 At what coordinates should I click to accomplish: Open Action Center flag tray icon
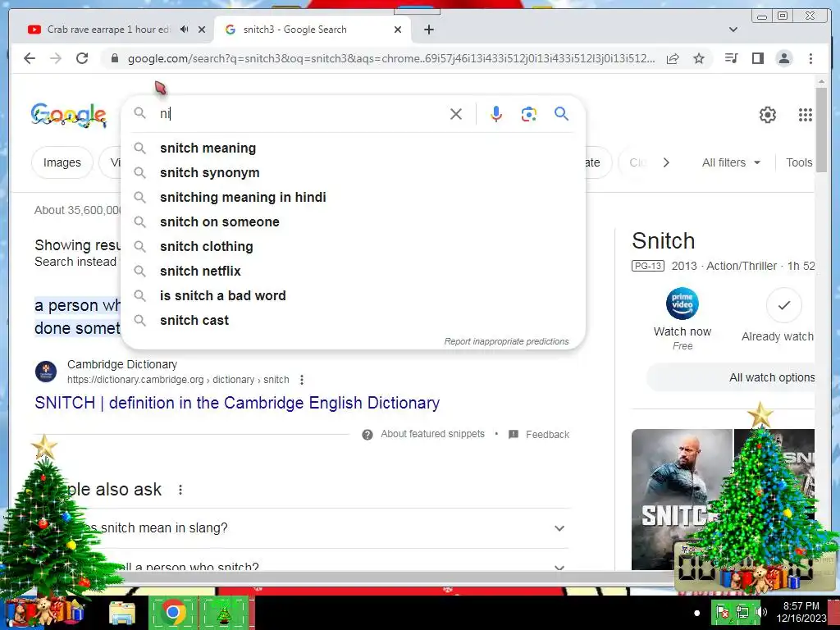click(x=723, y=612)
